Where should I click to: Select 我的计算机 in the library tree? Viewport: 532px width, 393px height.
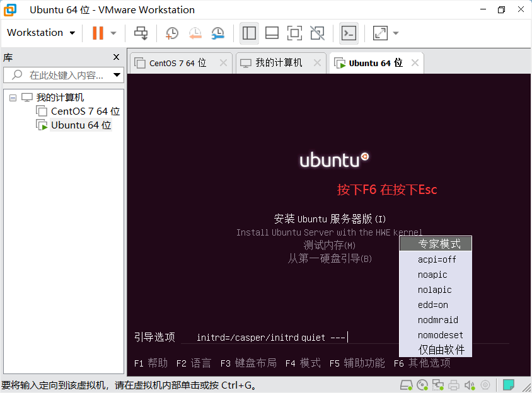(60, 98)
